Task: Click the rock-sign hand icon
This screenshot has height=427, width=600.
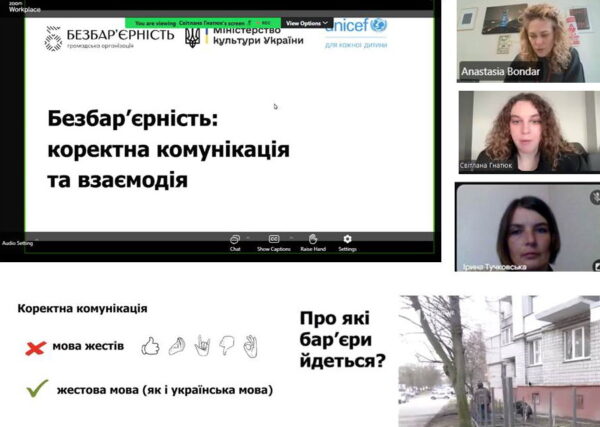Action: (x=202, y=345)
